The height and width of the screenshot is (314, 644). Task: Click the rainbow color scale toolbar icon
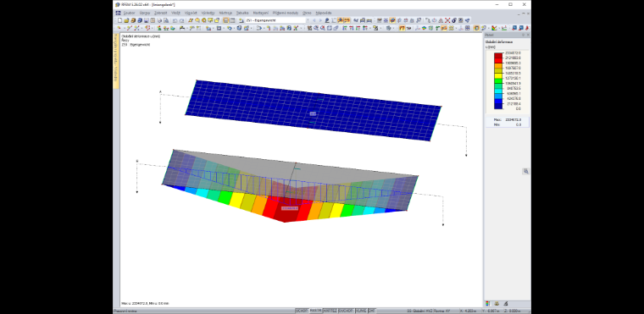click(494, 28)
